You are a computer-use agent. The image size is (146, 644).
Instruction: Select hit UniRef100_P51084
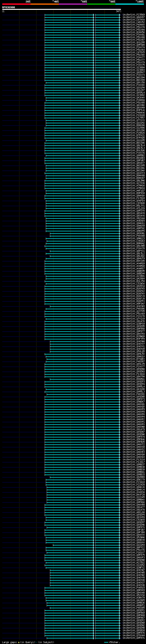click(x=134, y=30)
